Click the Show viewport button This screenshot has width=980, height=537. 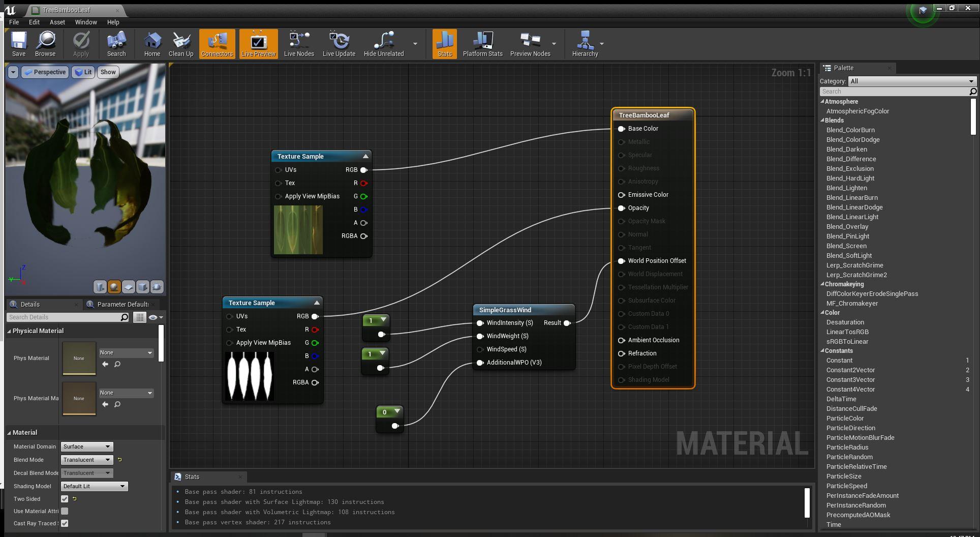tap(108, 72)
